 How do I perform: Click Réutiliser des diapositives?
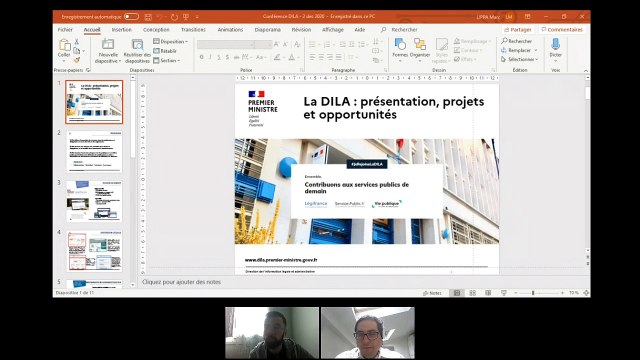[x=137, y=51]
